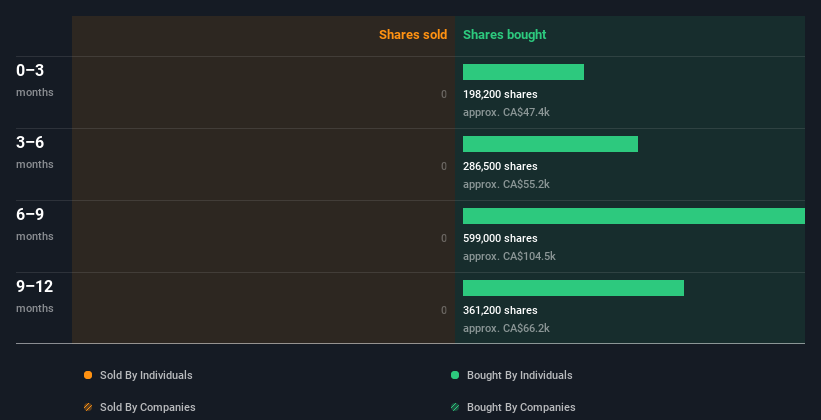Click the approx. CA$47.4k amount
The image size is (821, 420).
tap(506, 112)
